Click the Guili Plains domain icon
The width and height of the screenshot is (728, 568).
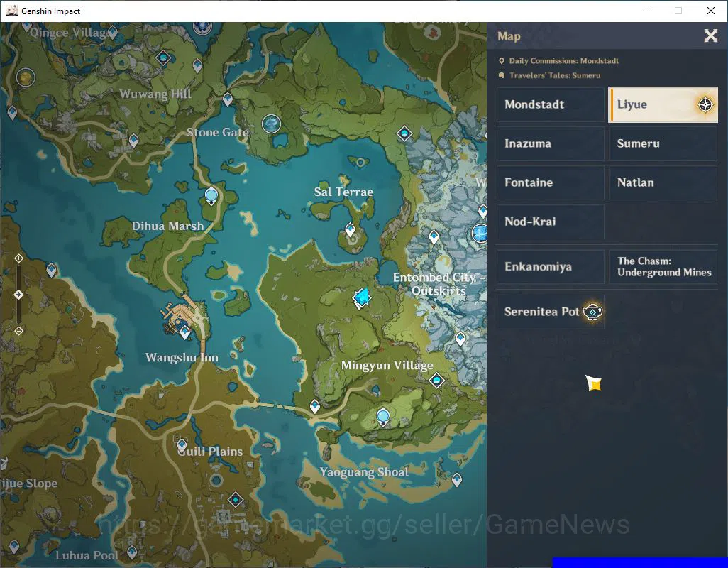pyautogui.click(x=236, y=500)
